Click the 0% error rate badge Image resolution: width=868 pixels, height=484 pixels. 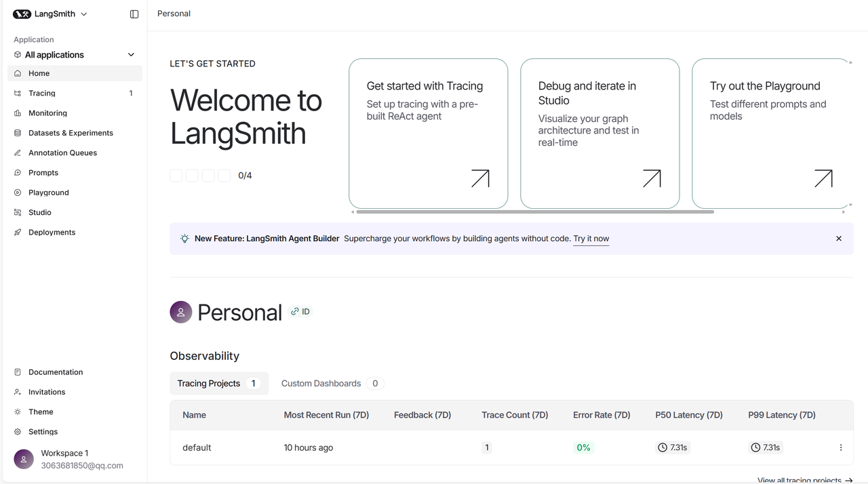[583, 447]
